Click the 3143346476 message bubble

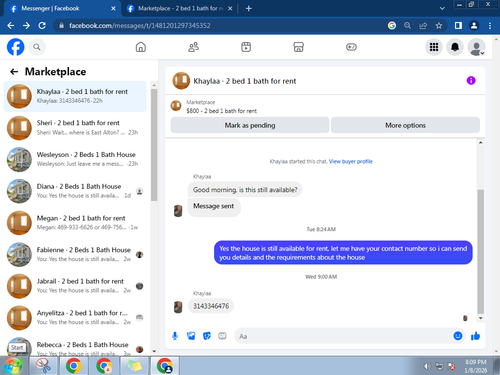coord(211,306)
